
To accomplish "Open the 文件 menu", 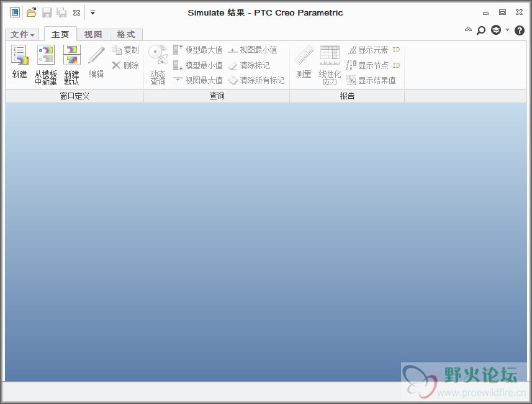I will pyautogui.click(x=22, y=34).
